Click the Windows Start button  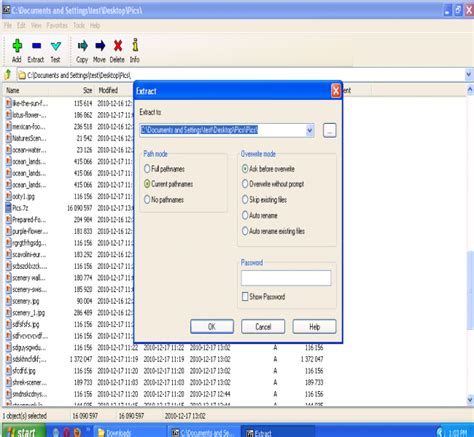23,431
